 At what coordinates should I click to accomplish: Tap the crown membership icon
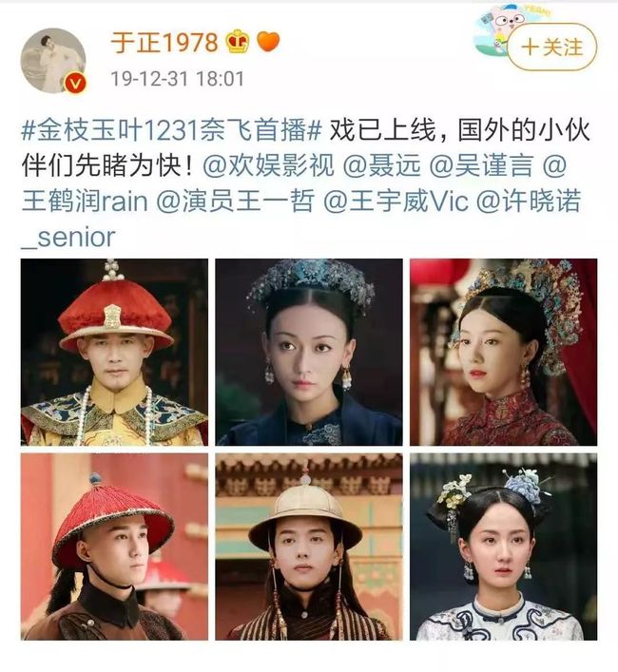(237, 42)
